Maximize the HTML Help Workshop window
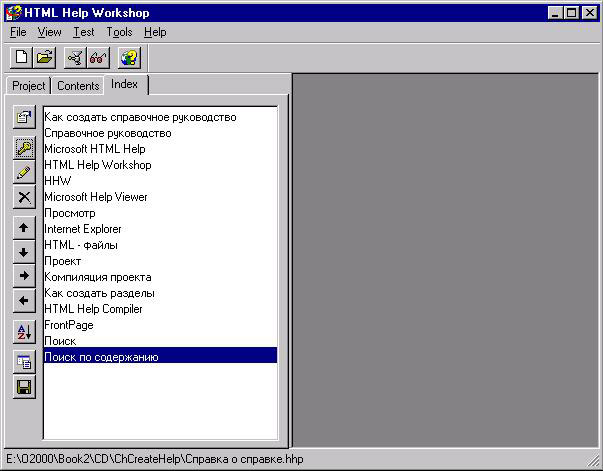This screenshot has height=471, width=603. pyautogui.click(x=571, y=13)
